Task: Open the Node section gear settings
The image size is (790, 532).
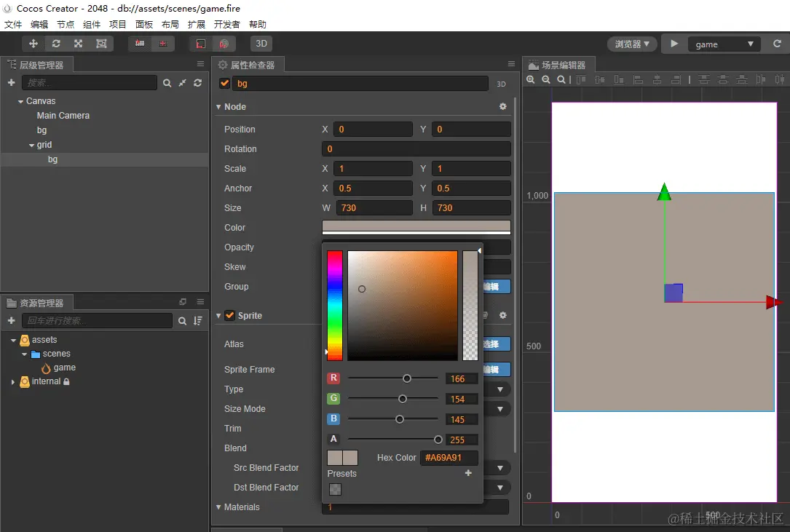Action: tap(503, 106)
